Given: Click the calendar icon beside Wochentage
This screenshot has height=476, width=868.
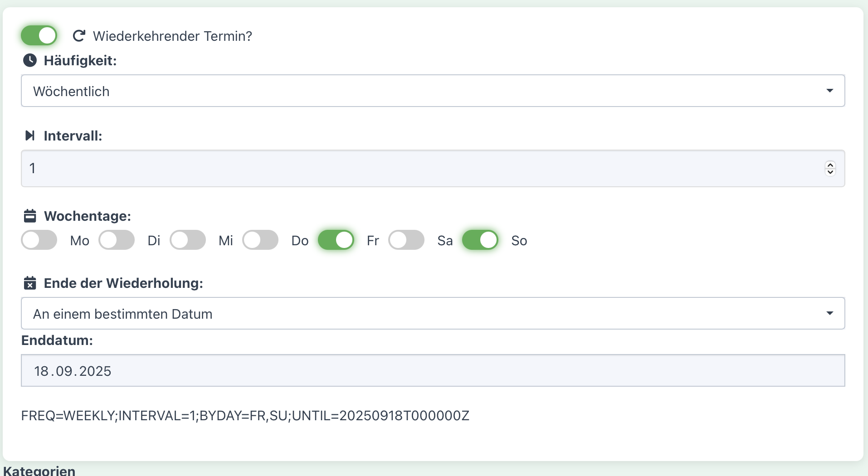Looking at the screenshot, I should (30, 216).
